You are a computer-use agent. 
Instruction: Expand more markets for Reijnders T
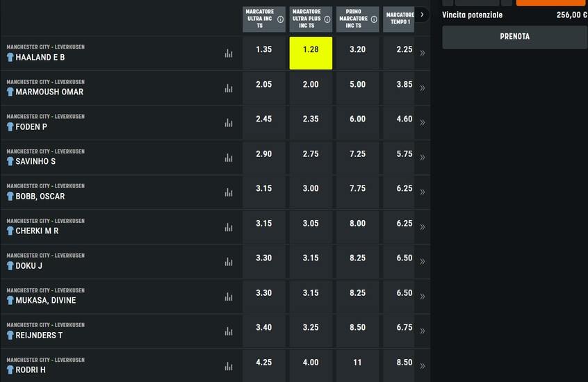pyautogui.click(x=422, y=331)
